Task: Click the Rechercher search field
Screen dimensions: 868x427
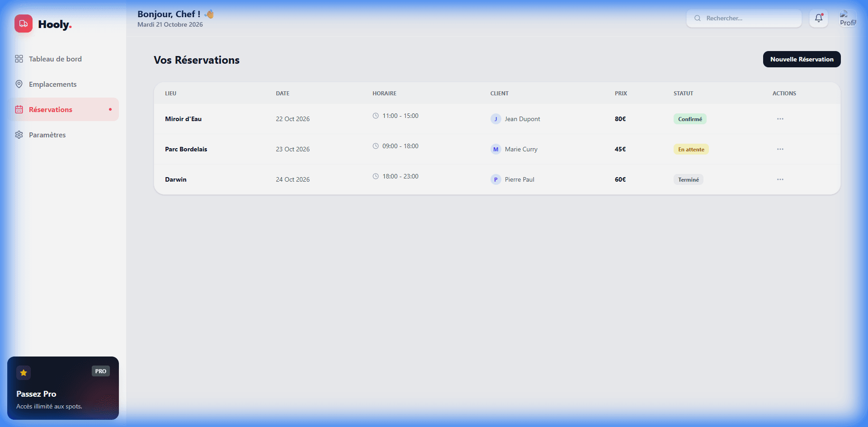Action: coord(744,18)
